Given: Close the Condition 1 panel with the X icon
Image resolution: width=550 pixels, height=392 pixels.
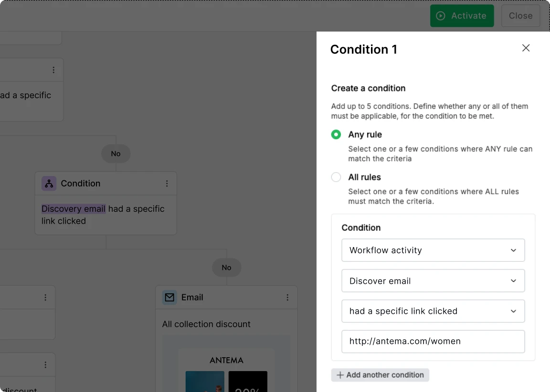Looking at the screenshot, I should (x=526, y=48).
